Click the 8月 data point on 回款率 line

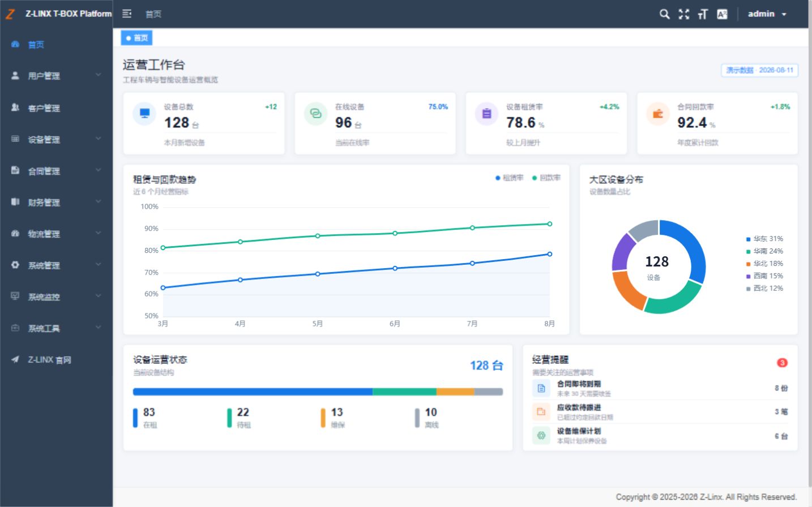549,224
